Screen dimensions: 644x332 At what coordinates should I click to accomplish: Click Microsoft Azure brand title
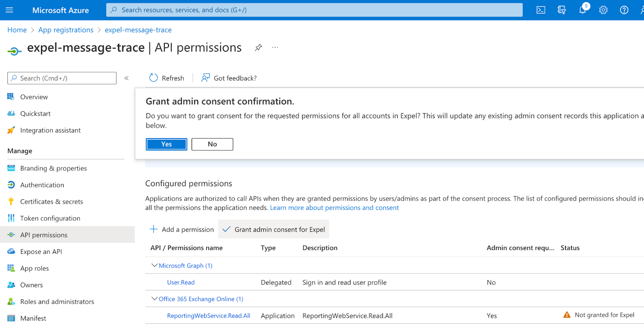[60, 10]
